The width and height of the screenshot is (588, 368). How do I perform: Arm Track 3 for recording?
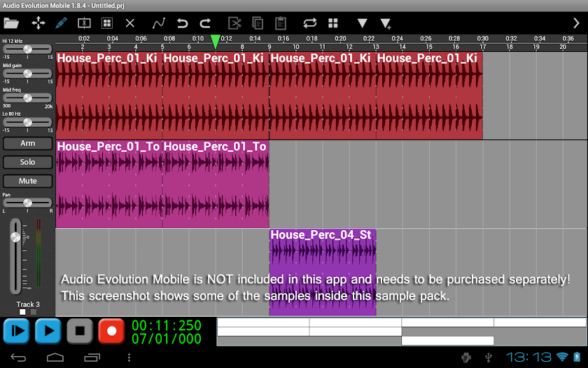[x=28, y=144]
